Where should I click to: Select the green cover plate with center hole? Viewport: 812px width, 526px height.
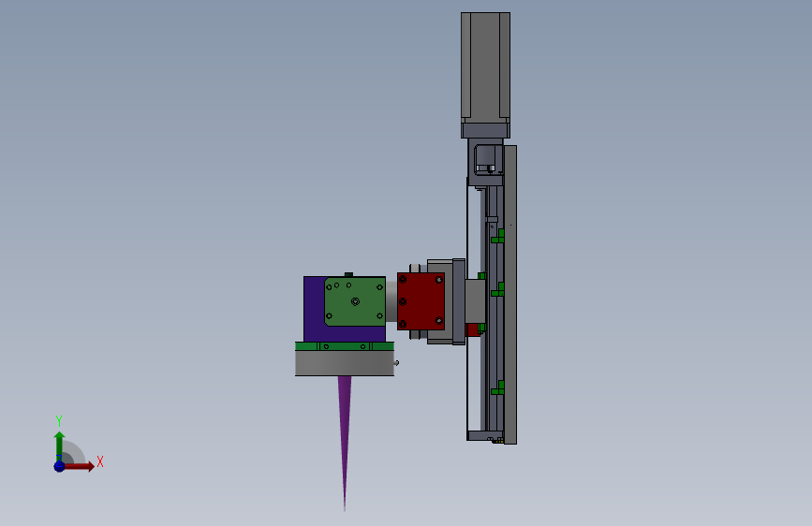click(x=355, y=302)
